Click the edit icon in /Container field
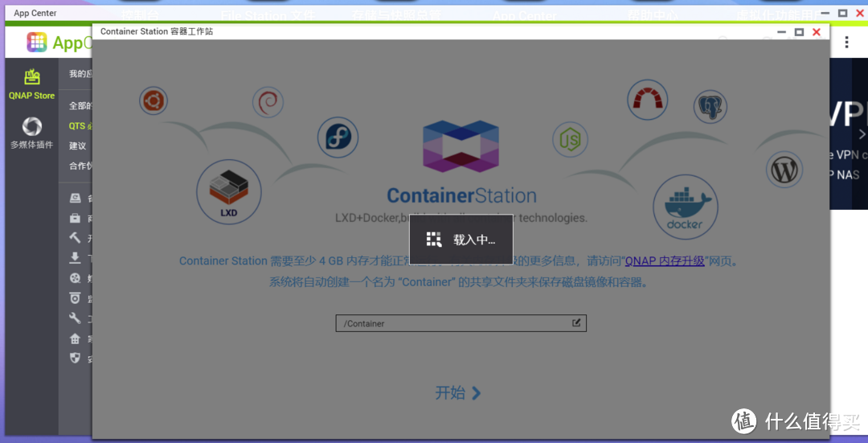This screenshot has height=443, width=868. [576, 323]
